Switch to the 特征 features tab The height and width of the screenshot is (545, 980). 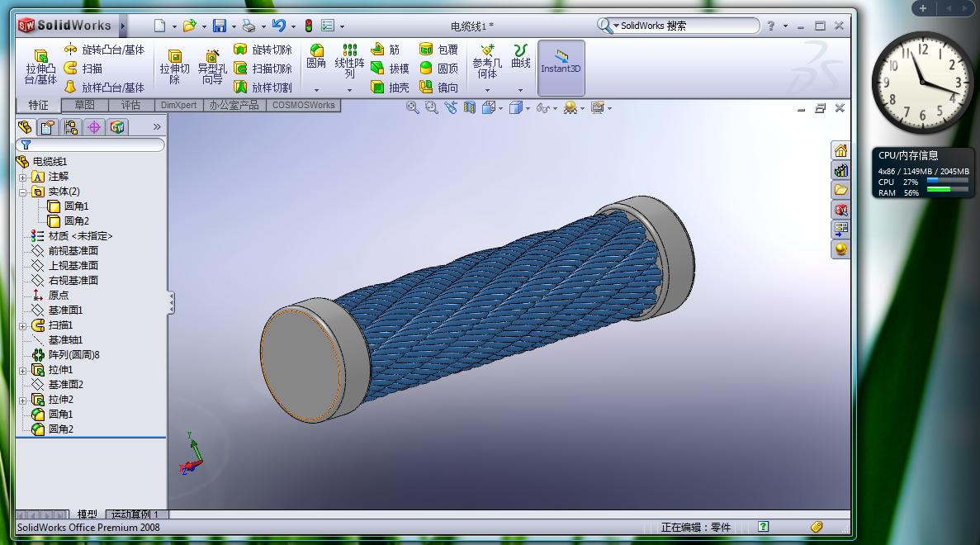[38, 105]
